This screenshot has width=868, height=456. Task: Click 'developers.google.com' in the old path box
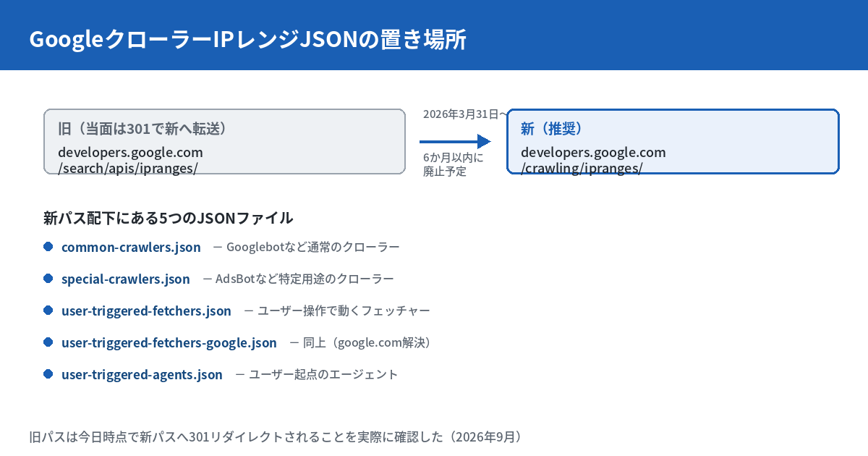pos(130,152)
